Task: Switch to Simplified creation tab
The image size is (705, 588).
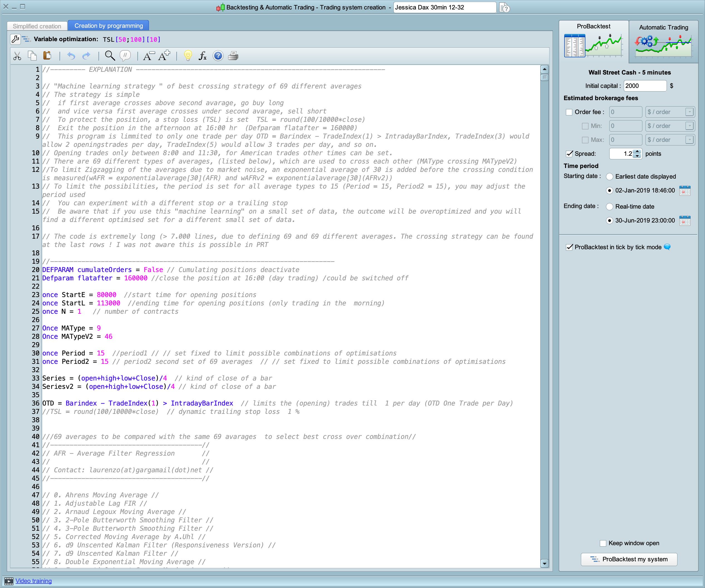Action: pyautogui.click(x=37, y=26)
